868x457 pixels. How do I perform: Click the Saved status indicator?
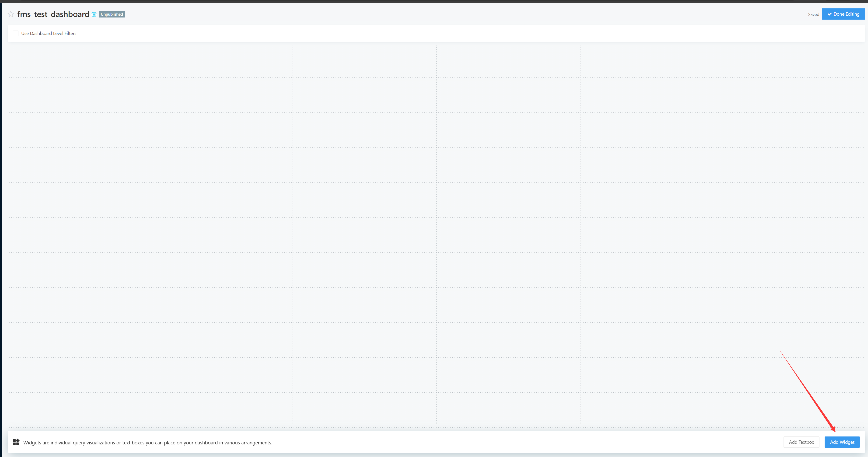pyautogui.click(x=813, y=14)
